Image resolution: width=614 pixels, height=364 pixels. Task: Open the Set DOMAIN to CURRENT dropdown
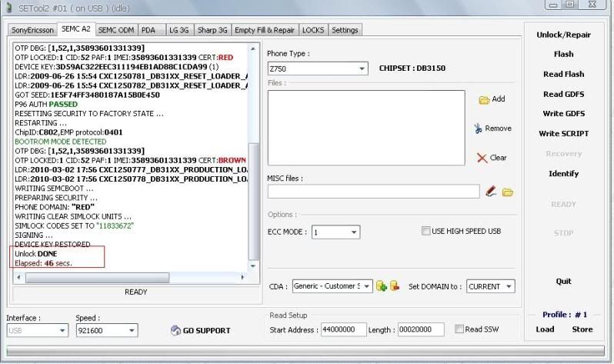(x=509, y=286)
